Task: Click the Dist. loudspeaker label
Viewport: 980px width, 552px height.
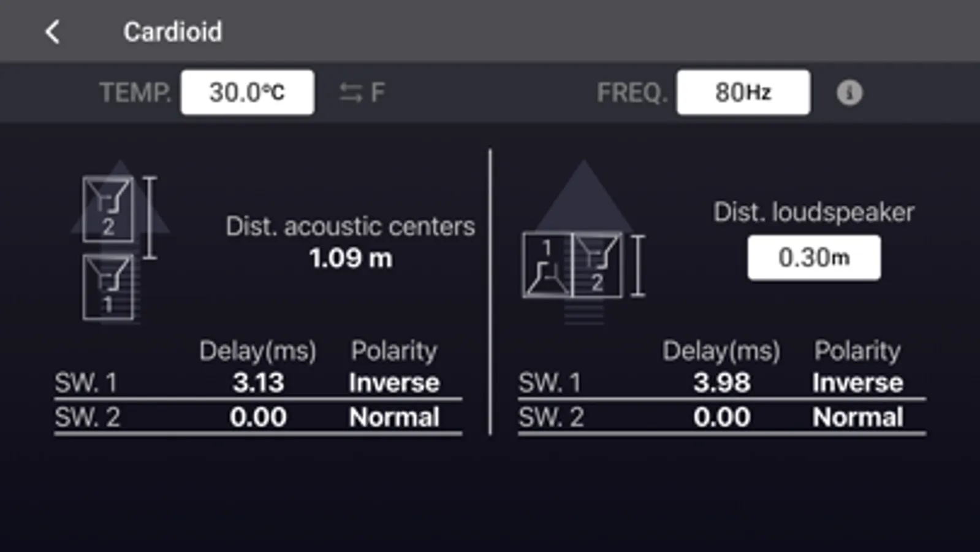Action: tap(814, 212)
